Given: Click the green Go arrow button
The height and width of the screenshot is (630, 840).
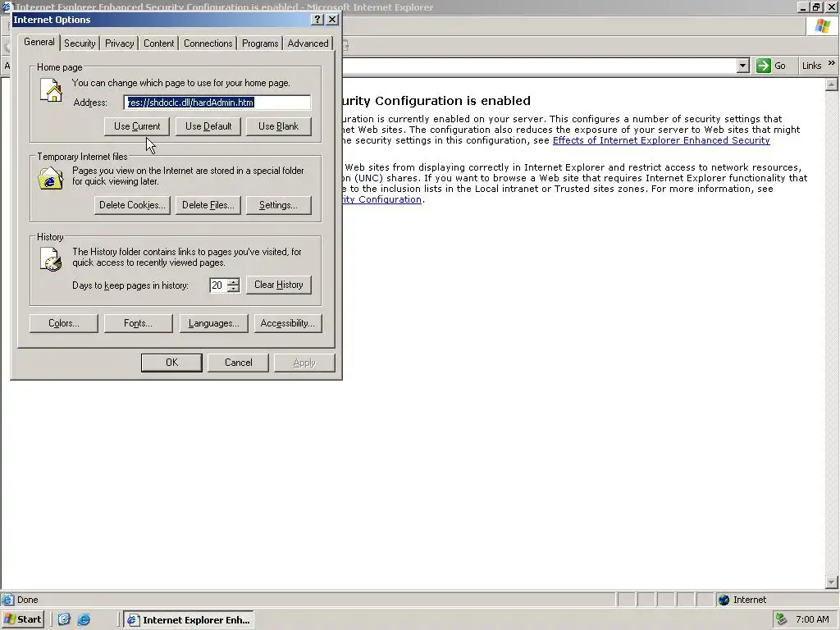Looking at the screenshot, I should pos(764,66).
